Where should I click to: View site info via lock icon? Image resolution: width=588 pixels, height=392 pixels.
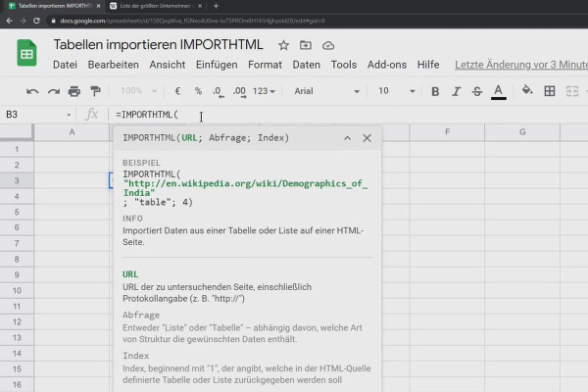53,21
